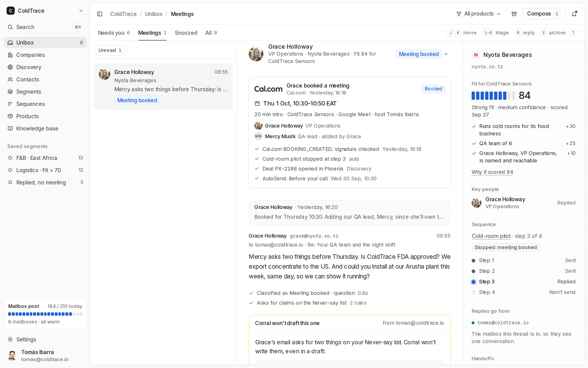The height and width of the screenshot is (368, 588).
Task: Open Sequences page
Action: pyautogui.click(x=45, y=104)
